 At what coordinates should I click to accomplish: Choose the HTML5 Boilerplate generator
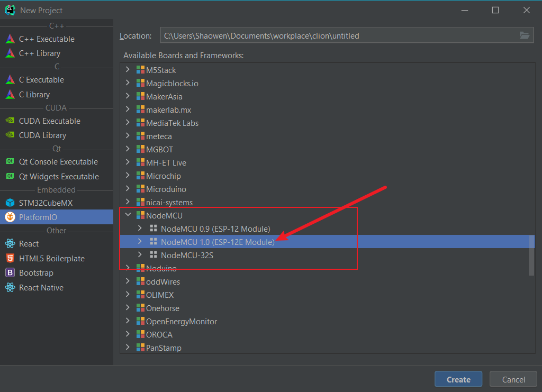coord(48,258)
